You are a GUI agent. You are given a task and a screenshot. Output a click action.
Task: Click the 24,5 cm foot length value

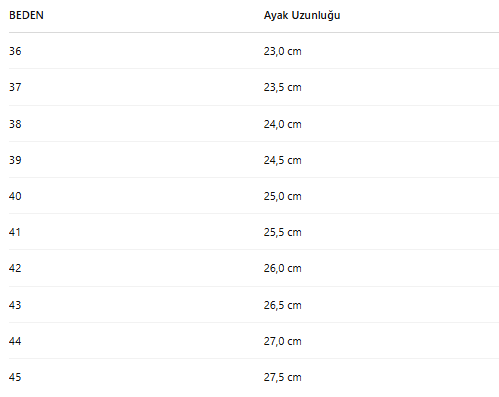283,160
